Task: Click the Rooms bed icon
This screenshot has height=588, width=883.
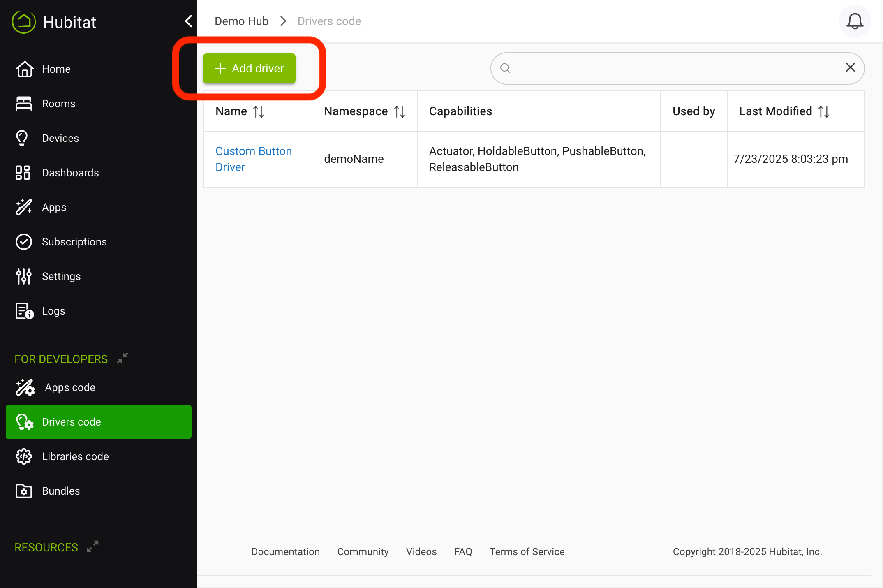Action: coord(24,104)
